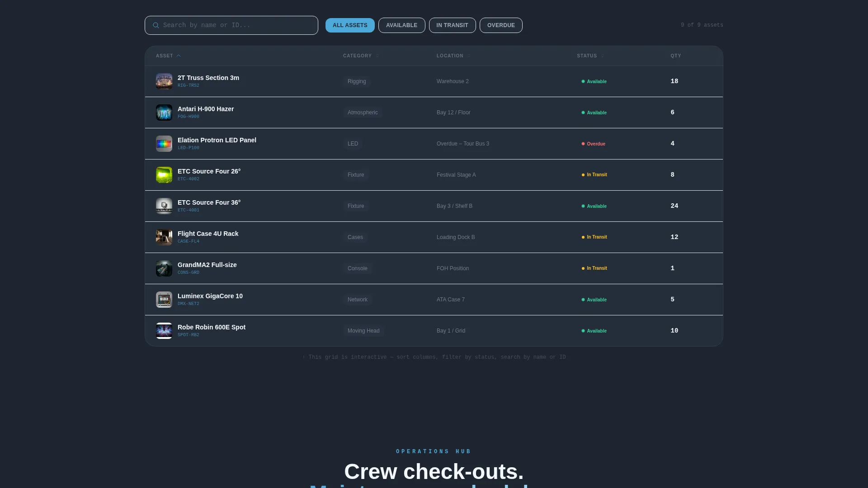This screenshot has width=868, height=488.
Task: Click the Warehouse 2 location
Action: click(x=453, y=81)
